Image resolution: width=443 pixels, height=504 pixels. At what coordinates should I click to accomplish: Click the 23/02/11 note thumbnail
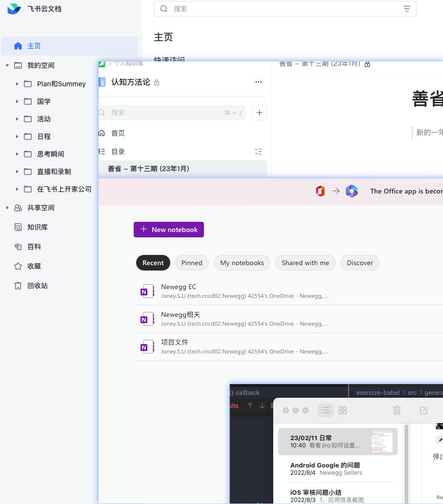click(382, 442)
